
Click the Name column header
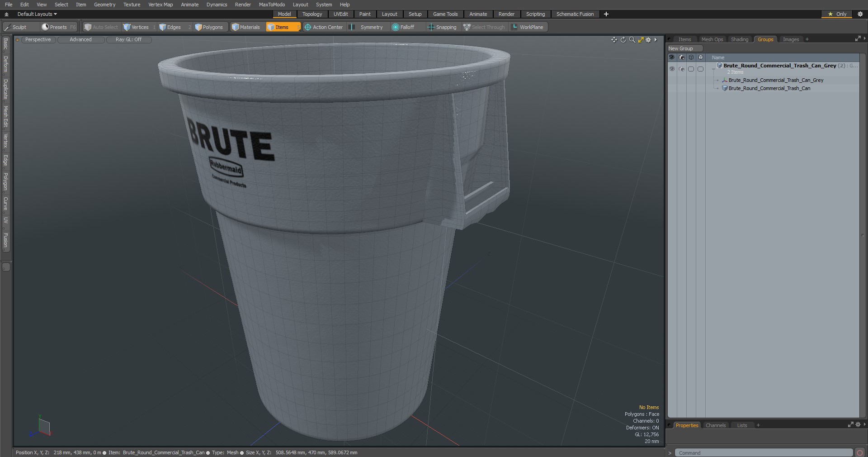click(x=718, y=57)
